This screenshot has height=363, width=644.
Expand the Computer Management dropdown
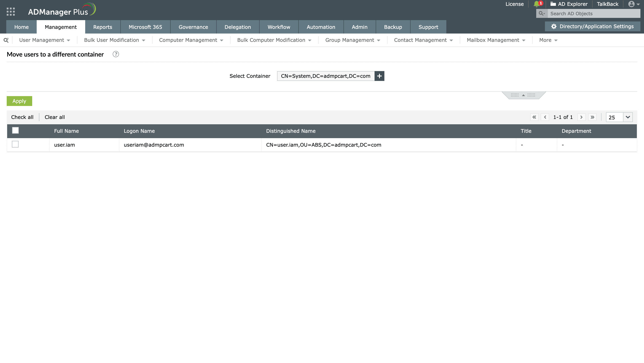pos(191,40)
